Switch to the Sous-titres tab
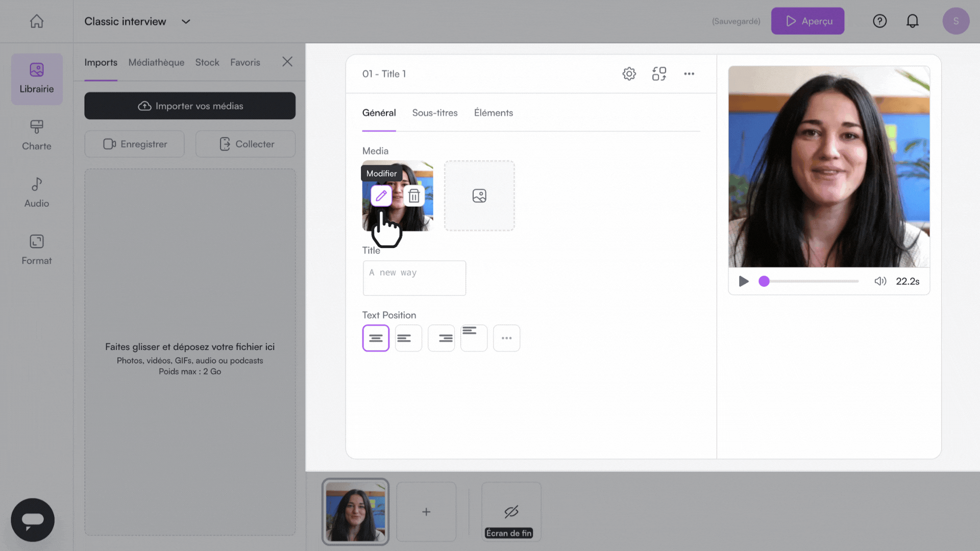 (x=435, y=113)
